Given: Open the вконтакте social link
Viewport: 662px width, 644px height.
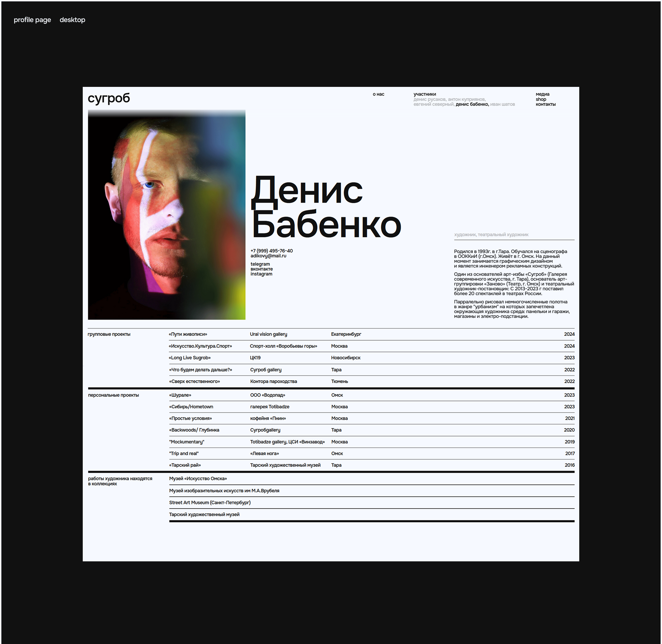Looking at the screenshot, I should 261,269.
